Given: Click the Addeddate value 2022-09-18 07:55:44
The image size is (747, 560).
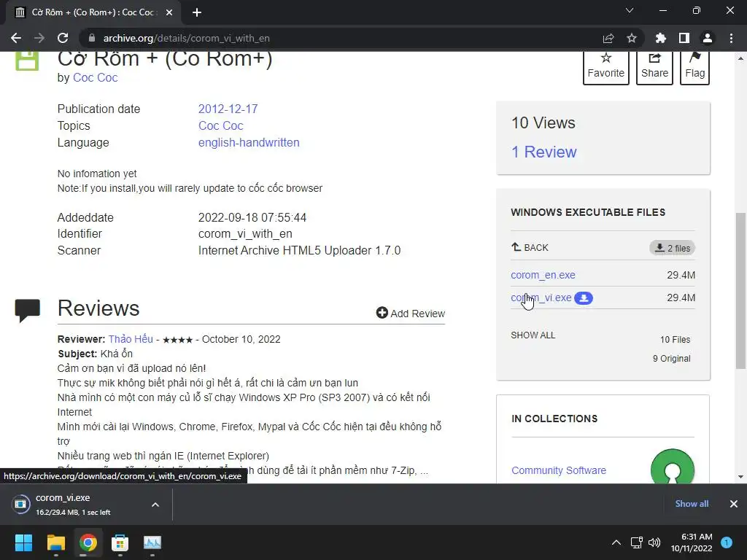Looking at the screenshot, I should click(x=252, y=217).
